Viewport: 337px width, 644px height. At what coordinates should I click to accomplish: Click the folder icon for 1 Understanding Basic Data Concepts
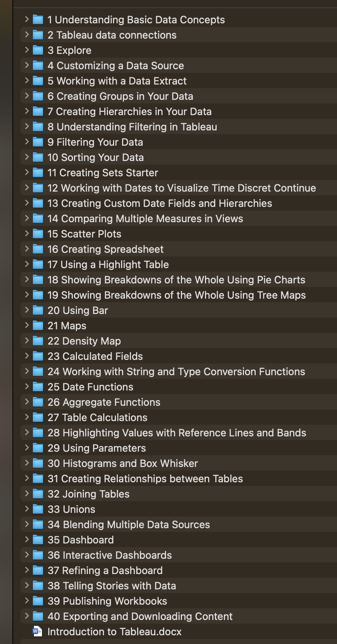38,20
